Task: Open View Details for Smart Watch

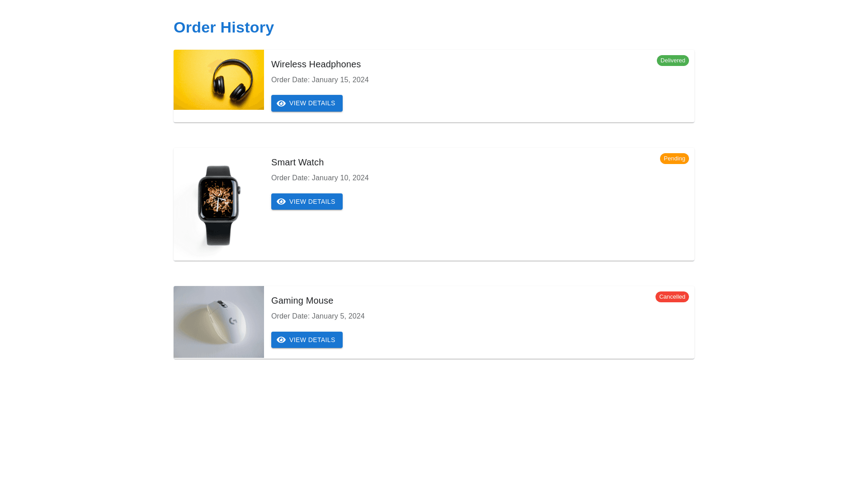Action: [x=307, y=202]
